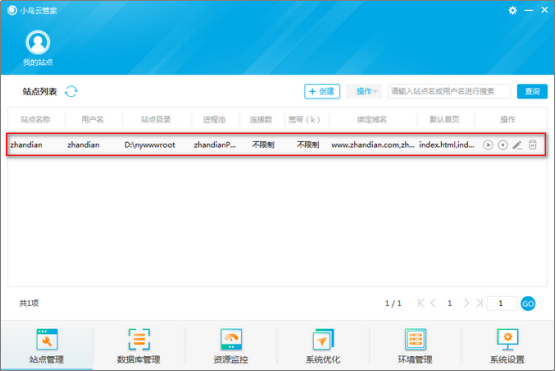Stop the zhandian site with stop icon
Image resolution: width=556 pixels, height=371 pixels.
coord(502,145)
